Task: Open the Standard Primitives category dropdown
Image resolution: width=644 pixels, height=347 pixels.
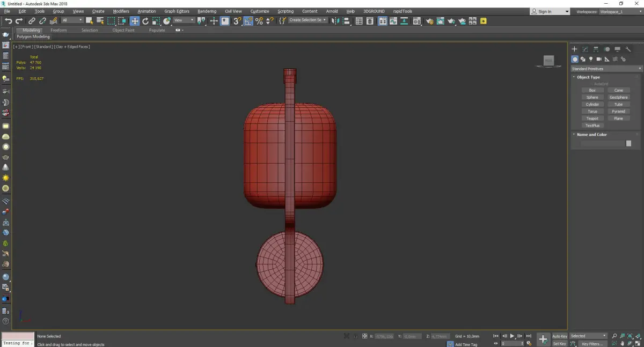Action: click(606, 69)
